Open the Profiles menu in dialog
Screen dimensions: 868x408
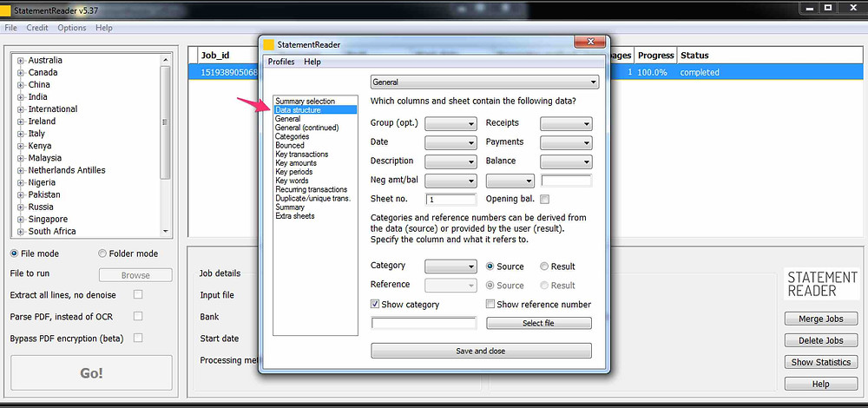[x=281, y=62]
